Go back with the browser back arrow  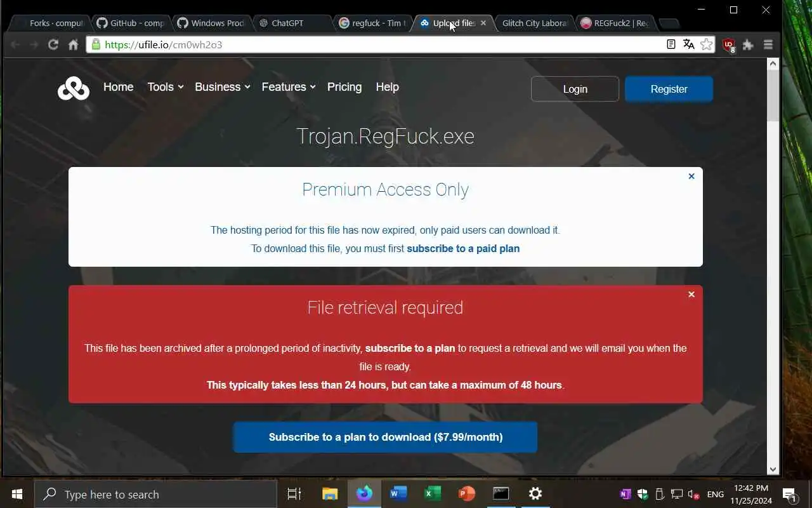click(15, 44)
